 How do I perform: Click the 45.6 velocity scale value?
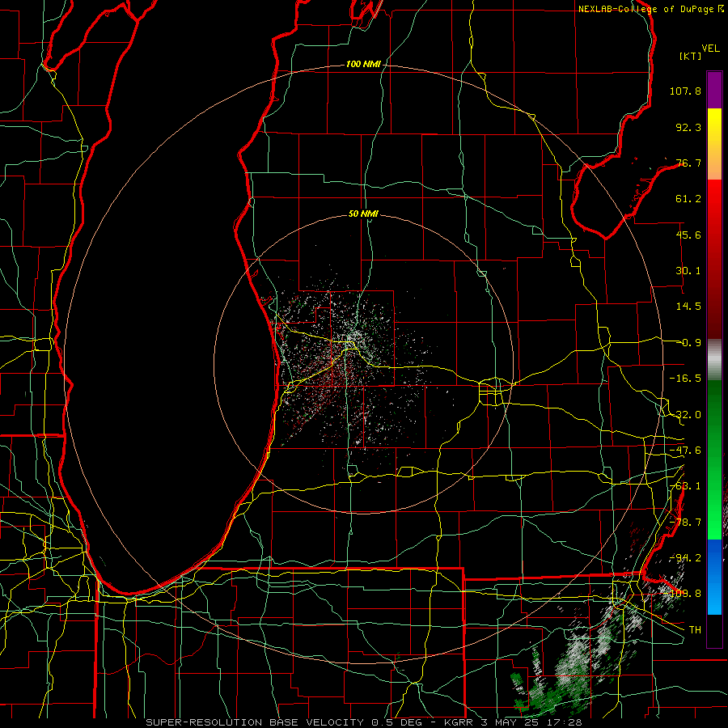(688, 235)
